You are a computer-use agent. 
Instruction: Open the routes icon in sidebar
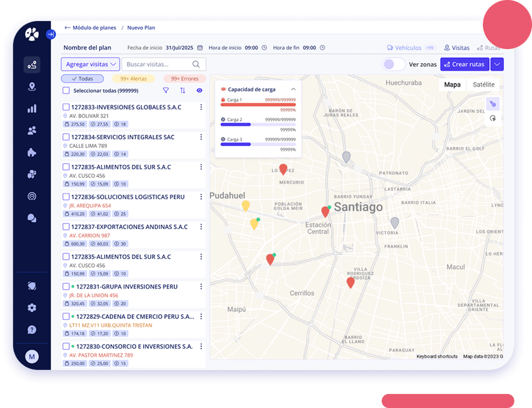pyautogui.click(x=32, y=65)
